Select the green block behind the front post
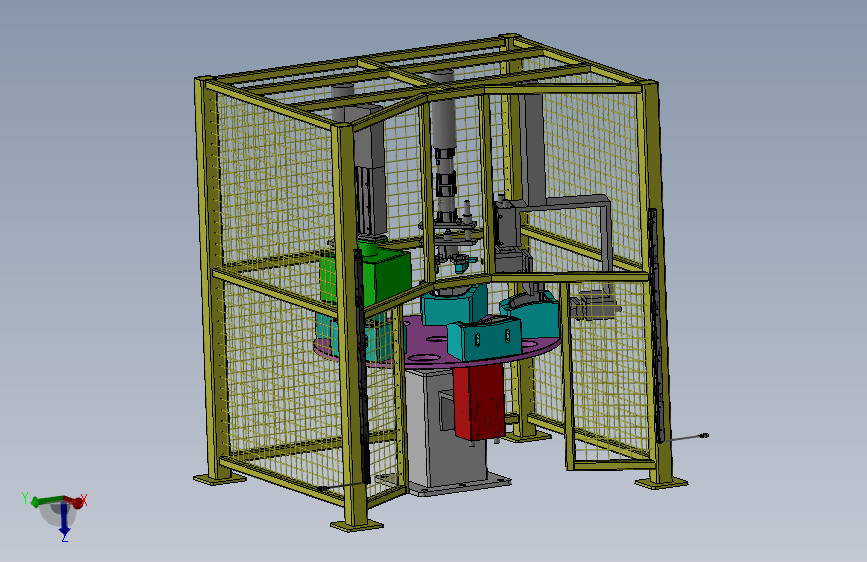 point(382,277)
